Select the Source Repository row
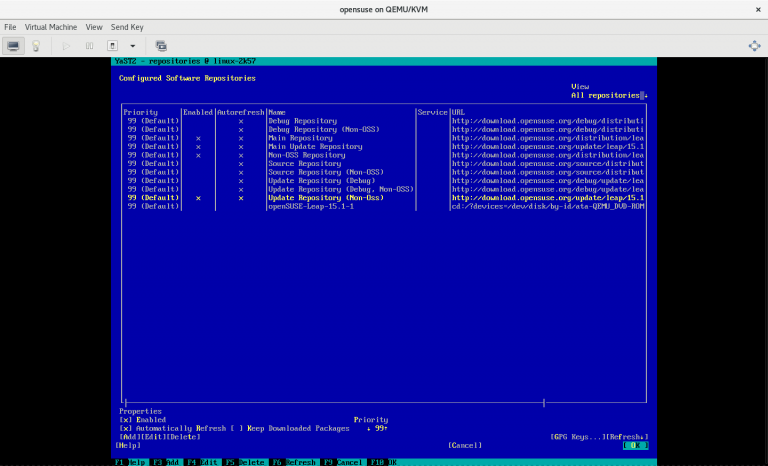The width and height of the screenshot is (768, 466). click(384, 164)
